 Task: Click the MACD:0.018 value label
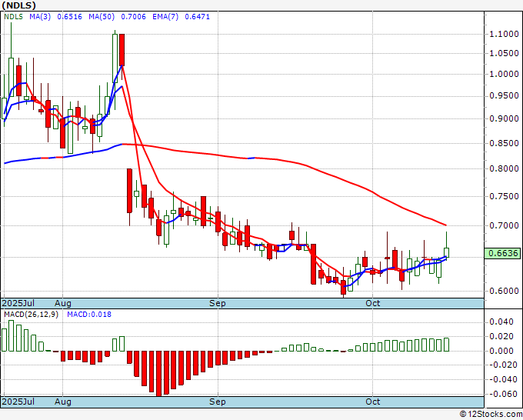click(89, 315)
